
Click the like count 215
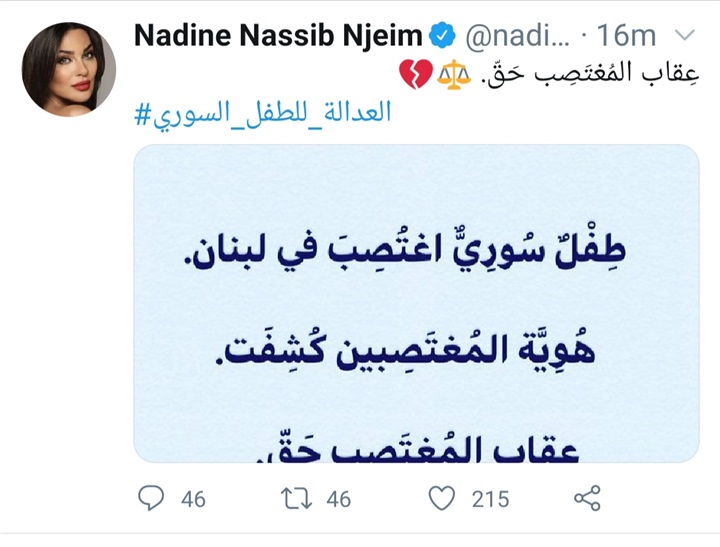[x=490, y=498]
